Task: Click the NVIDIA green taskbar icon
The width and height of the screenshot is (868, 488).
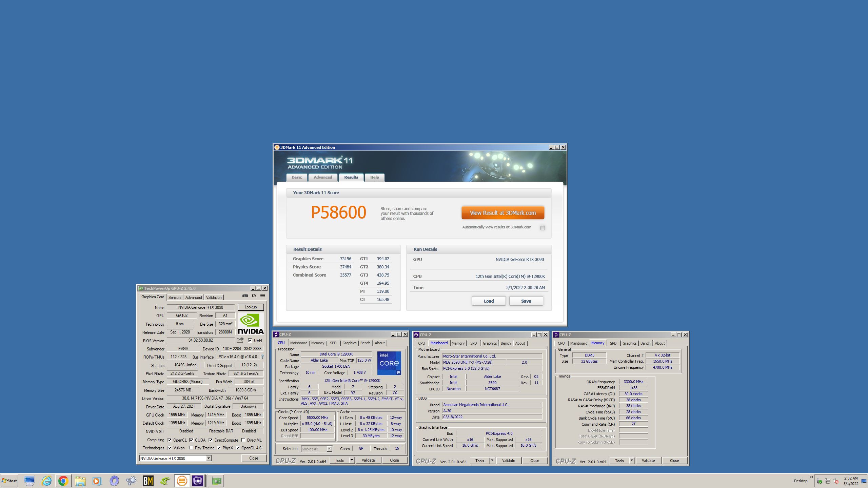Action: 165,481
